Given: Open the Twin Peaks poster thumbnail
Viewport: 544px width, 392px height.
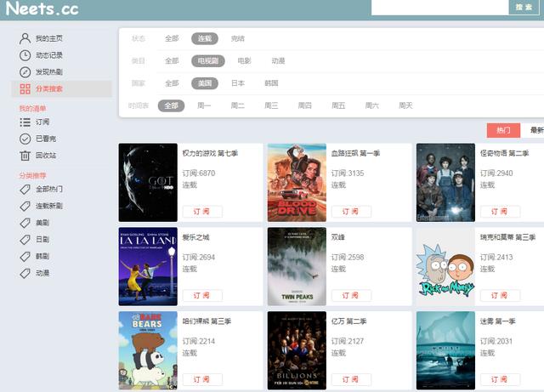Looking at the screenshot, I should click(x=297, y=267).
